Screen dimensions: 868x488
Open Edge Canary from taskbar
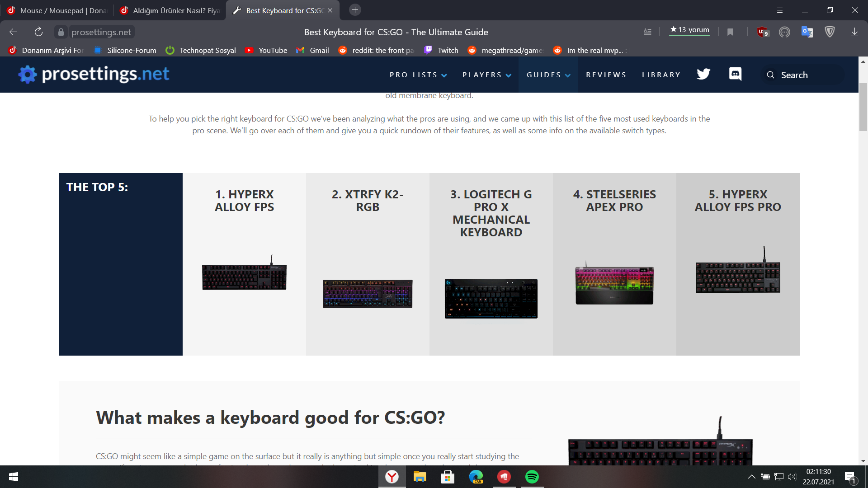coord(476,477)
